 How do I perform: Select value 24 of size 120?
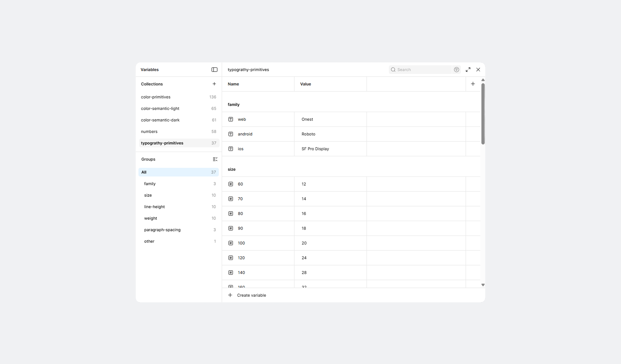point(331,258)
